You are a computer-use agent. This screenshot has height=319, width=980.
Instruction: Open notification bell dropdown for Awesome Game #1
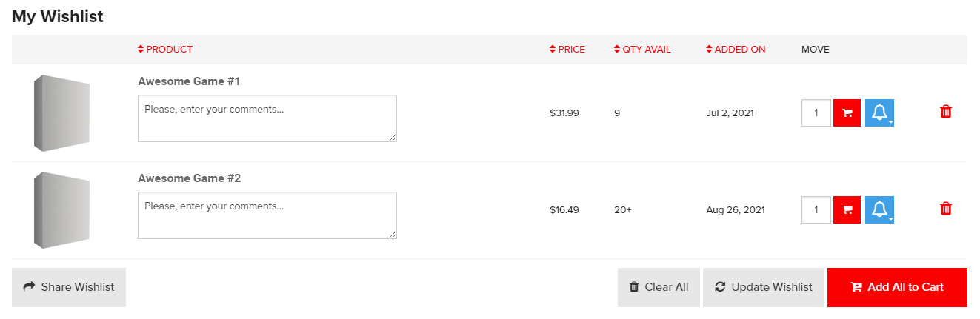pos(879,113)
